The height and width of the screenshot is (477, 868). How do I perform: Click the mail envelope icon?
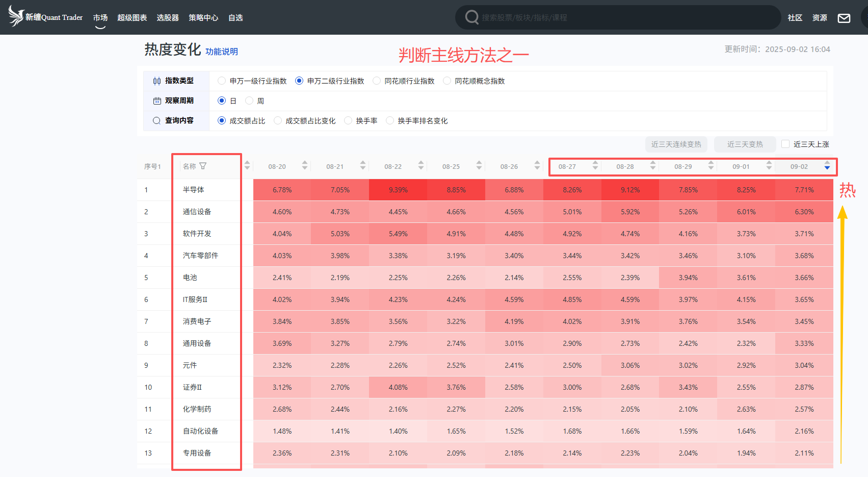tap(844, 18)
